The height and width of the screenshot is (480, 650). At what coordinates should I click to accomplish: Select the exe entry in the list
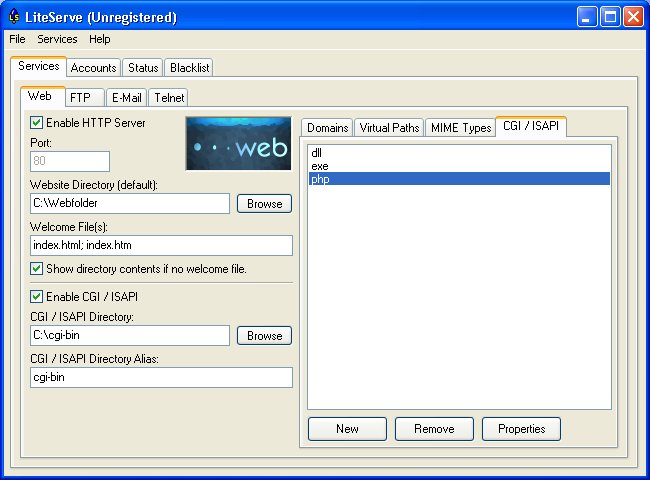[459, 166]
